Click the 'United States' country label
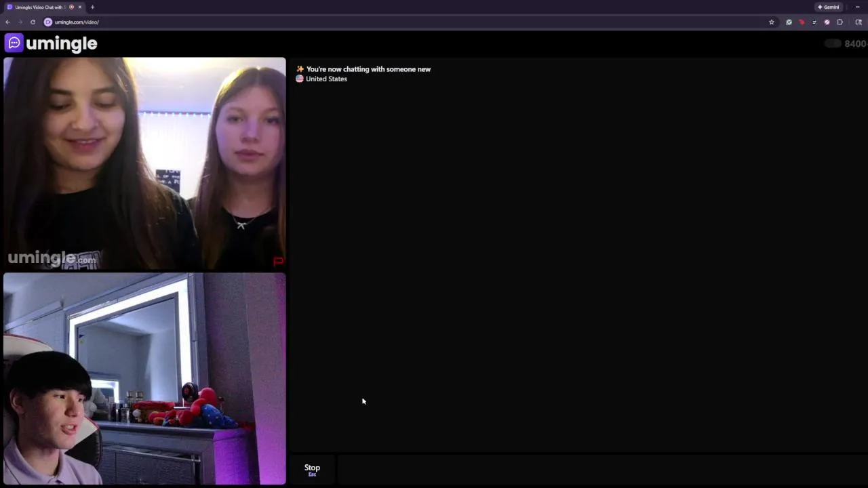Viewport: 868px width, 488px height. point(326,79)
